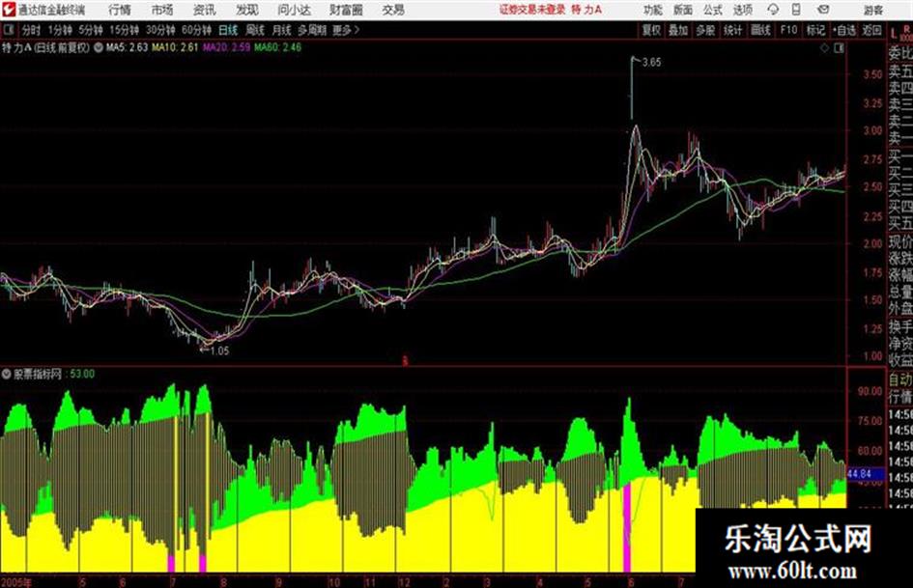The width and height of the screenshot is (913, 588).
Task: Open the 功能 menu
Action: 653,10
